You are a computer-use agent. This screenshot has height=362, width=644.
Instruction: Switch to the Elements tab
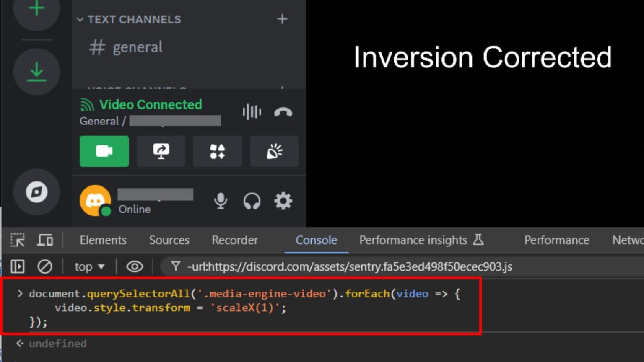103,240
